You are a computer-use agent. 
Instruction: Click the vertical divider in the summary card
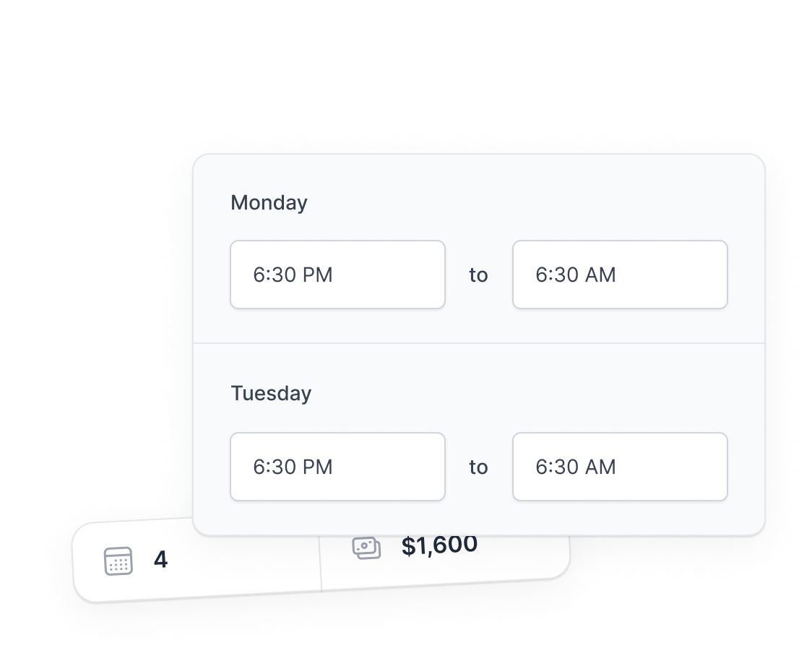(321, 563)
